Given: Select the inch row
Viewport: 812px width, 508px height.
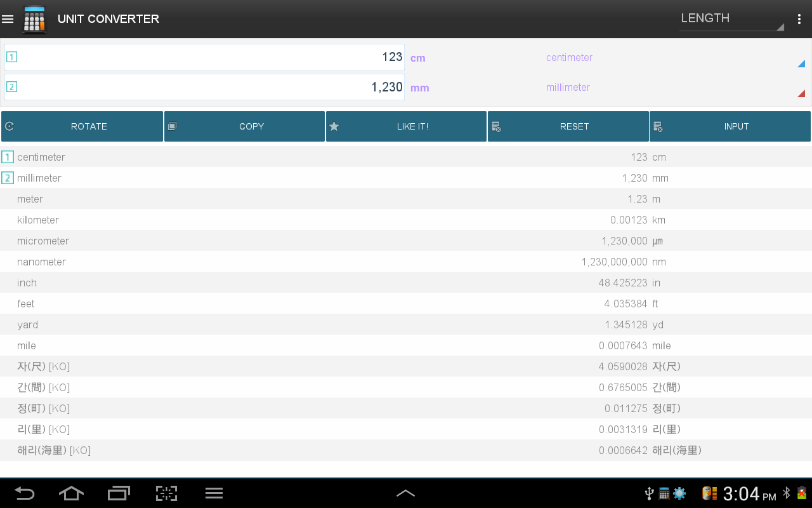Looking at the screenshot, I should [406, 283].
